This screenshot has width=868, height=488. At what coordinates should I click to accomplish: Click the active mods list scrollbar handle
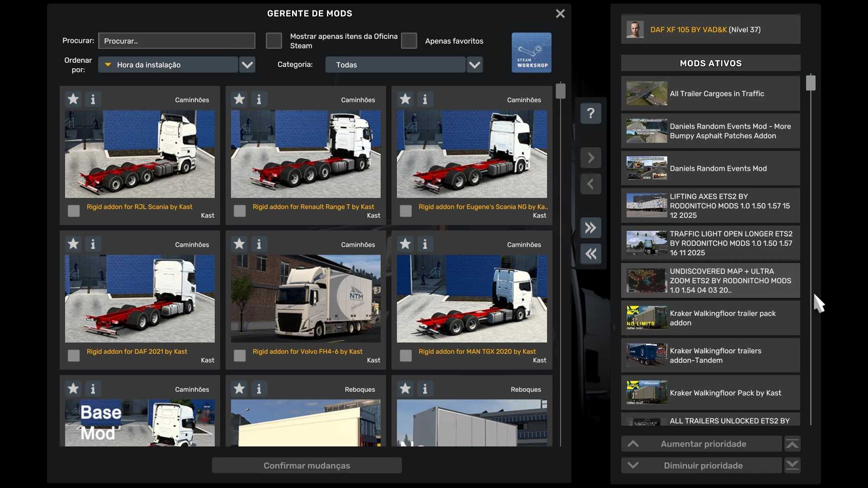click(x=811, y=83)
